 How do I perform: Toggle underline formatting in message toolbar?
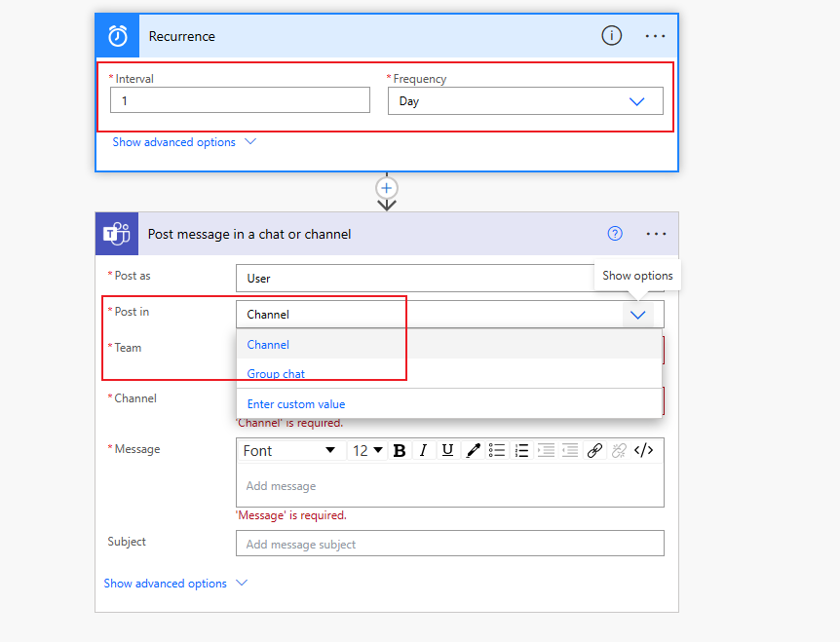(x=447, y=451)
